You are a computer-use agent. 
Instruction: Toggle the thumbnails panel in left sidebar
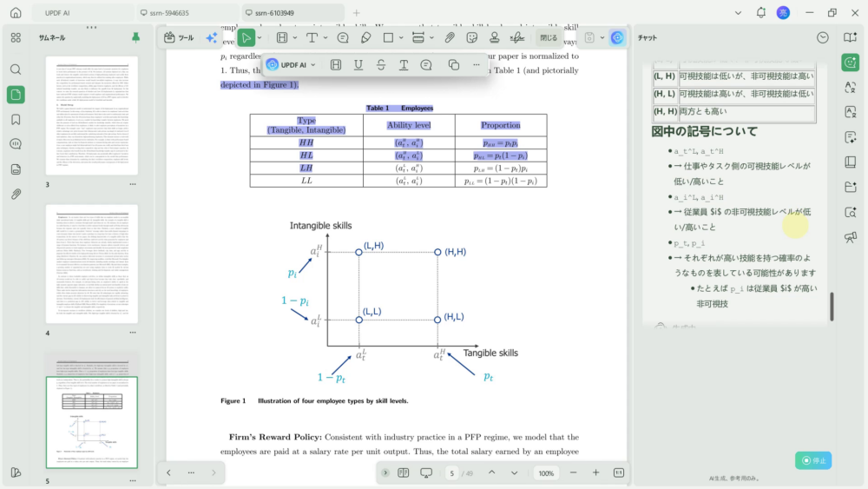pyautogui.click(x=16, y=95)
